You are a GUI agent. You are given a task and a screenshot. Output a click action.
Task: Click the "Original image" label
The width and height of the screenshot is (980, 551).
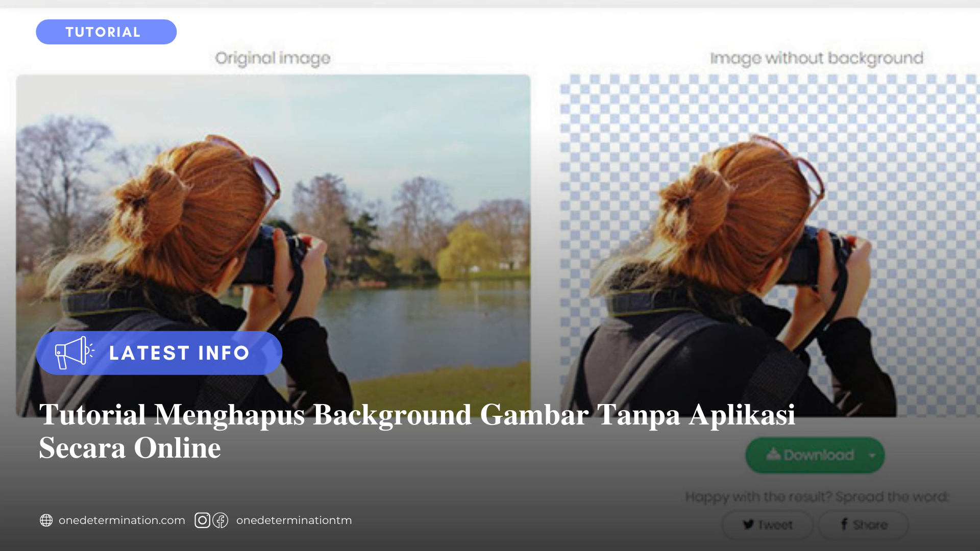pos(273,59)
